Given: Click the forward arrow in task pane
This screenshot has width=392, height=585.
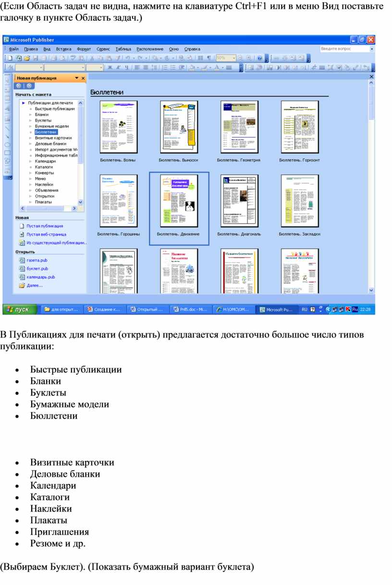Looking at the screenshot, I should tap(28, 86).
